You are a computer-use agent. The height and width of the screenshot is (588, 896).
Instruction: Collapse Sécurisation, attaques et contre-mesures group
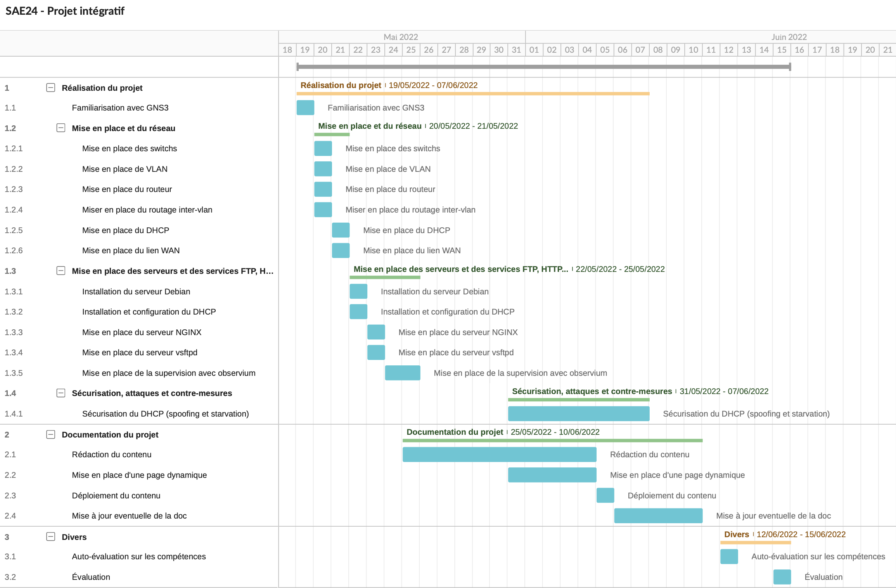[x=61, y=393]
